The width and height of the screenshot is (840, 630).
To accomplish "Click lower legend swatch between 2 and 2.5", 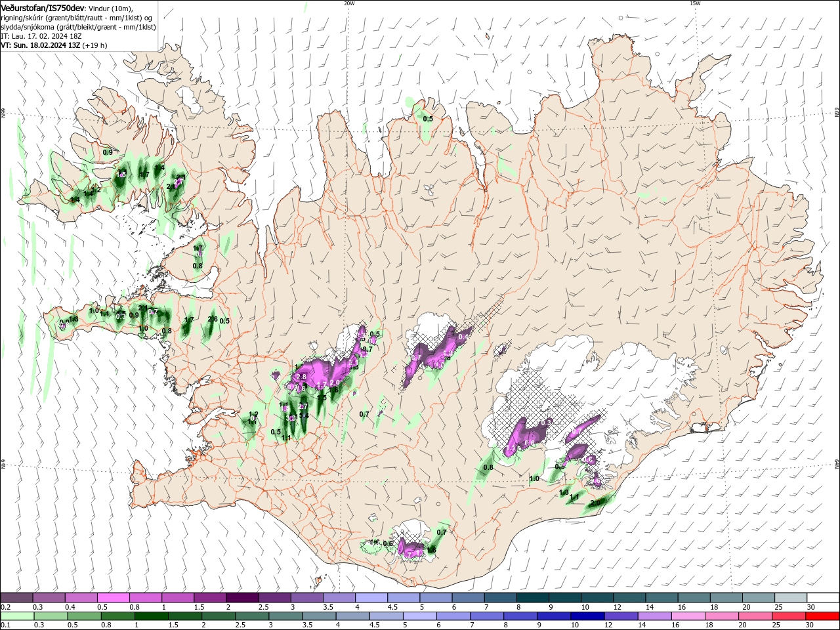I will (x=218, y=616).
